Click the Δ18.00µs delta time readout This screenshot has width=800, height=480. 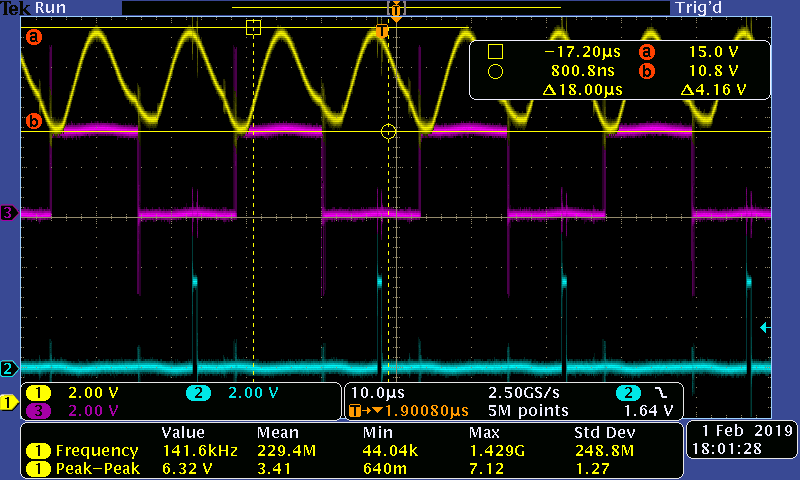pos(583,90)
